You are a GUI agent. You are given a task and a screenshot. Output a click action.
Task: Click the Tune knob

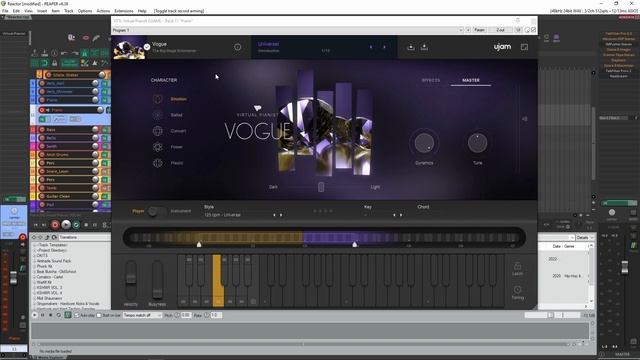click(477, 143)
